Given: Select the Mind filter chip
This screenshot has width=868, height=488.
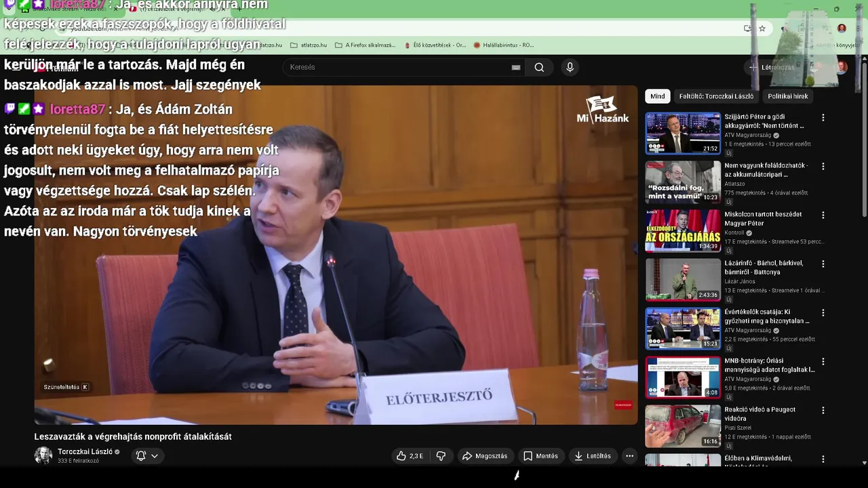Looking at the screenshot, I should pos(658,96).
